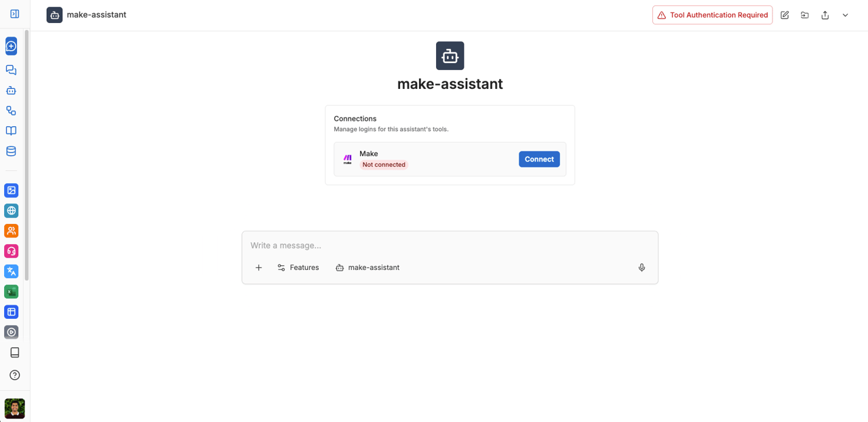Edit the assistant with the pencil icon
This screenshot has width=868, height=422.
pos(785,15)
